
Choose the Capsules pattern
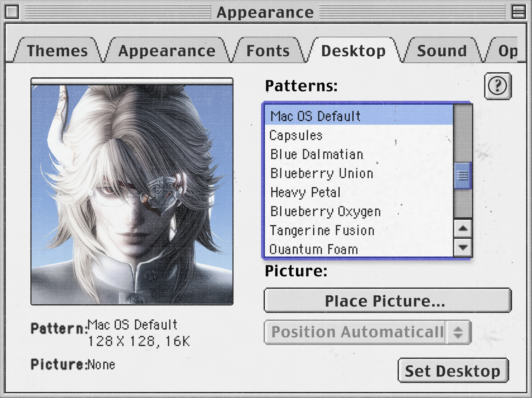[359, 135]
